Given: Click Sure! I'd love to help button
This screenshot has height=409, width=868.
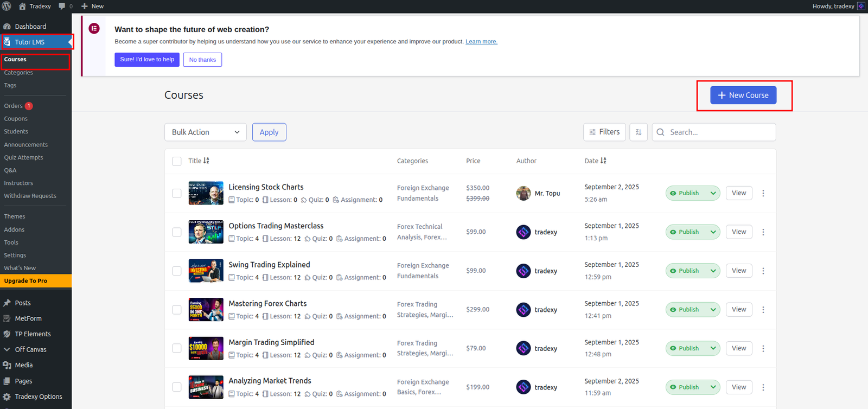Looking at the screenshot, I should click(x=147, y=60).
